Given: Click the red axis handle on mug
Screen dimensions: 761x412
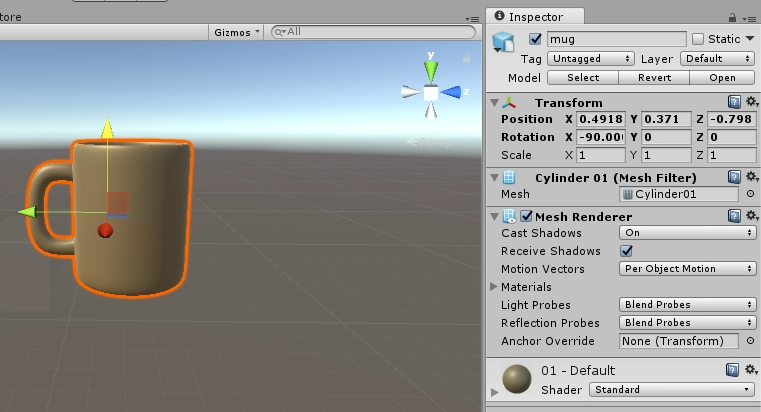Looking at the screenshot, I should point(105,231).
